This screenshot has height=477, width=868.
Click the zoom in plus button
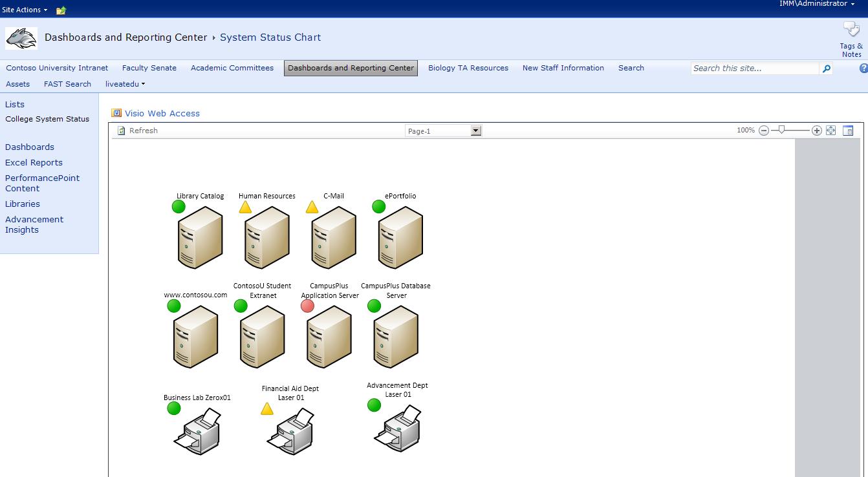(817, 131)
